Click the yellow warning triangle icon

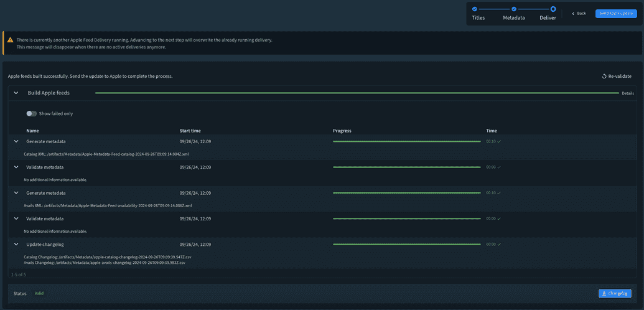11,40
